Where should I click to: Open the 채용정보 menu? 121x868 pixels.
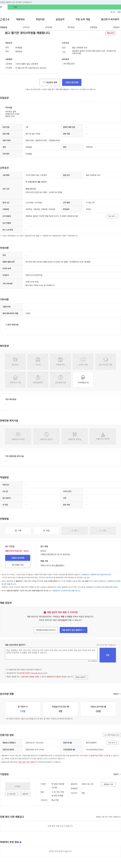click(x=20, y=19)
